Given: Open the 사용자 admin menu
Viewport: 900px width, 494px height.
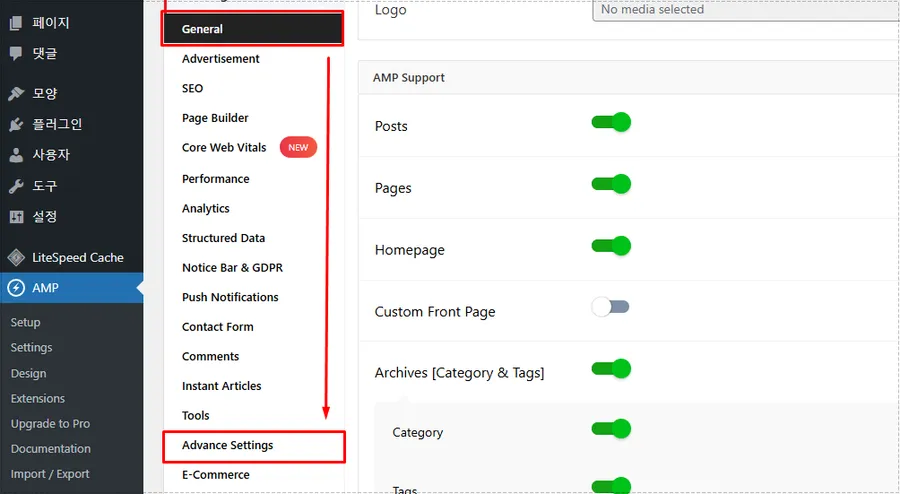Looking at the screenshot, I should (51, 155).
